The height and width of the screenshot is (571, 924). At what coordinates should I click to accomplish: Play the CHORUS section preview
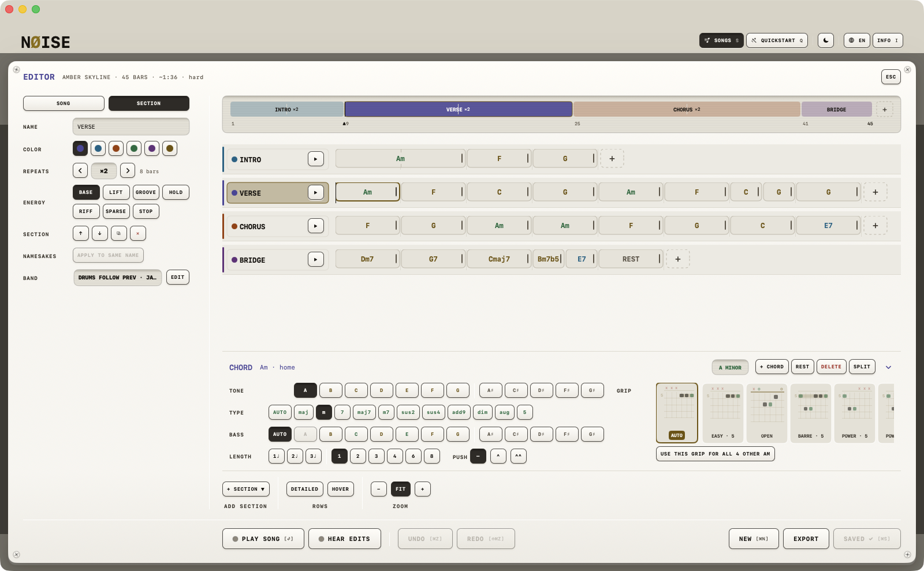[x=316, y=226]
